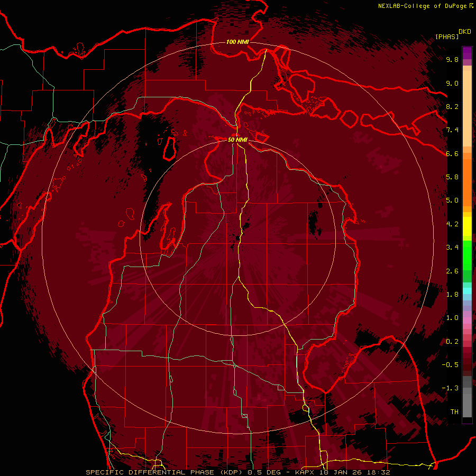Image resolution: width=476 pixels, height=476 pixels.
Task: Click the 3.4 scale value
Action: pos(452,248)
